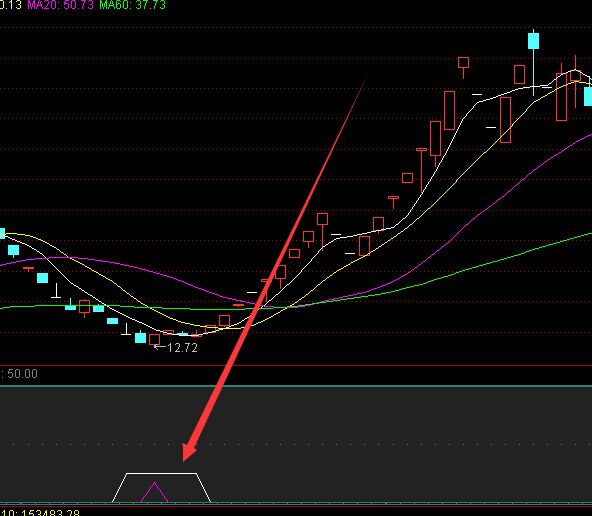
Task: Select the magenta triangle inside the trapezoid
Action: (x=154, y=492)
